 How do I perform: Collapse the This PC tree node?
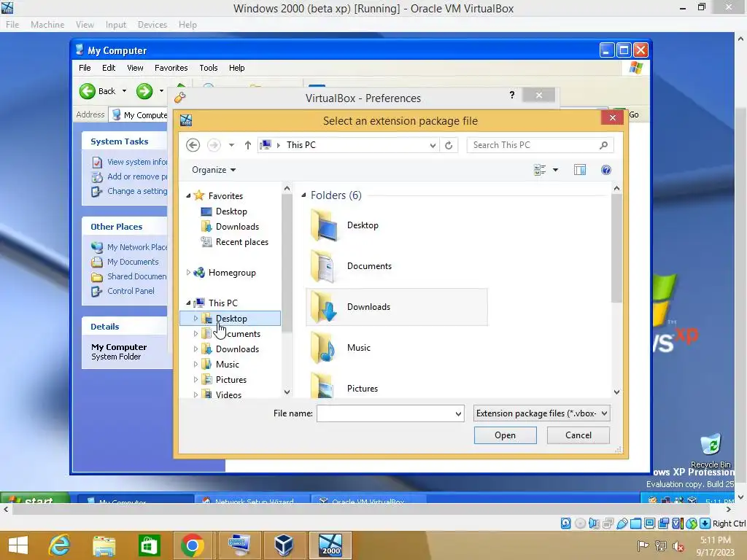coord(188,303)
